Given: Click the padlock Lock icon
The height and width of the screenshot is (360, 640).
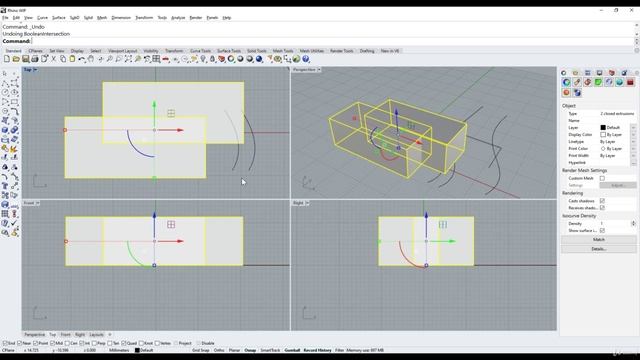Looking at the screenshot, I should (212, 59).
